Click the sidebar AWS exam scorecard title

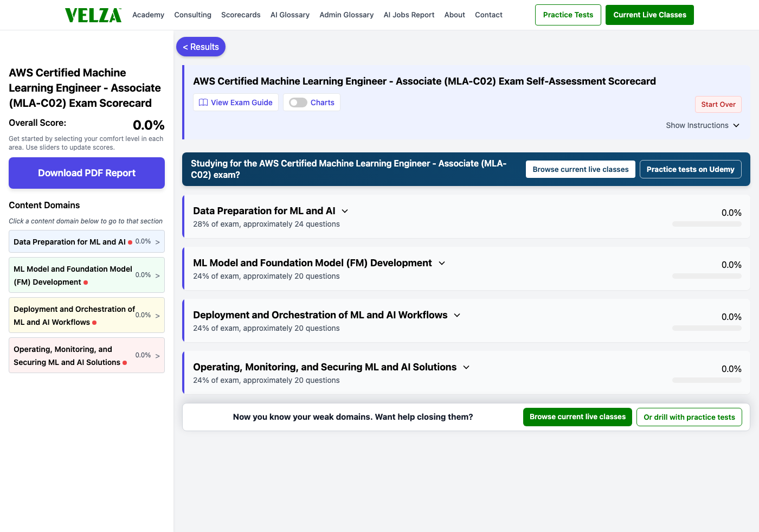tap(85, 88)
